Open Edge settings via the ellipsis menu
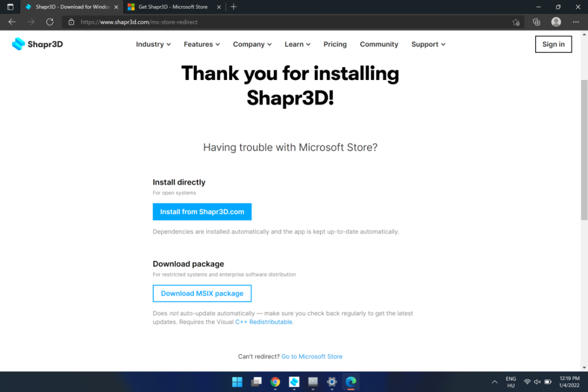The height and width of the screenshot is (392, 588). (575, 22)
